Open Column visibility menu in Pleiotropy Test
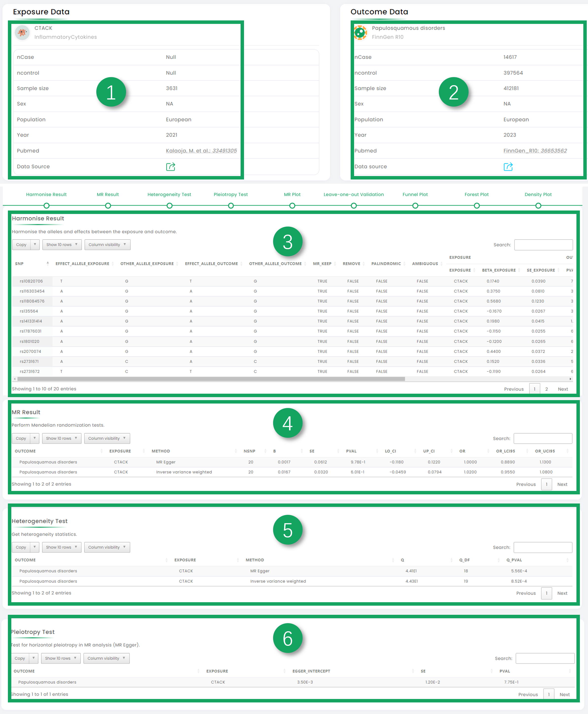 (x=106, y=658)
